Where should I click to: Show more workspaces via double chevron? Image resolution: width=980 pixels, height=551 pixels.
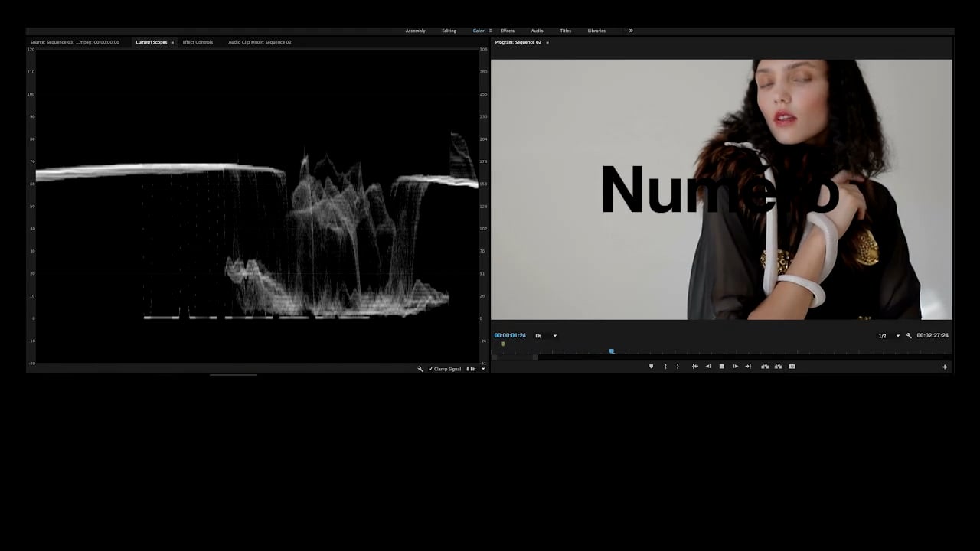tap(631, 31)
